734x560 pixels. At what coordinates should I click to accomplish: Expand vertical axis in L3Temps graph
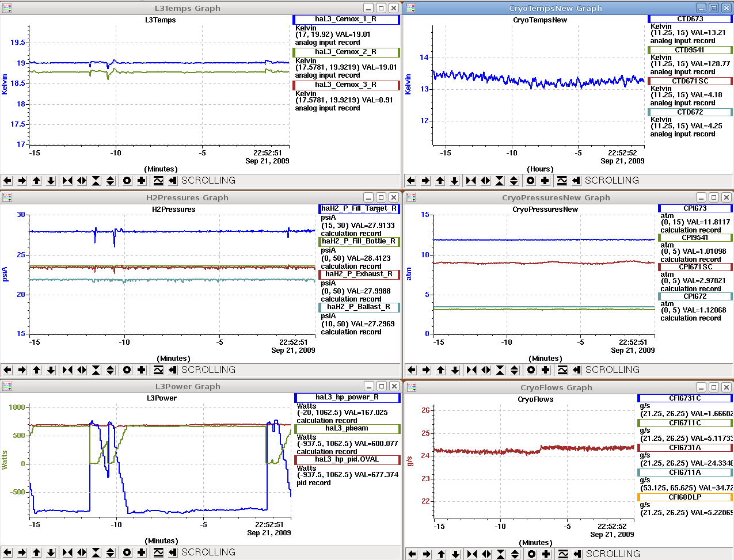(x=111, y=181)
